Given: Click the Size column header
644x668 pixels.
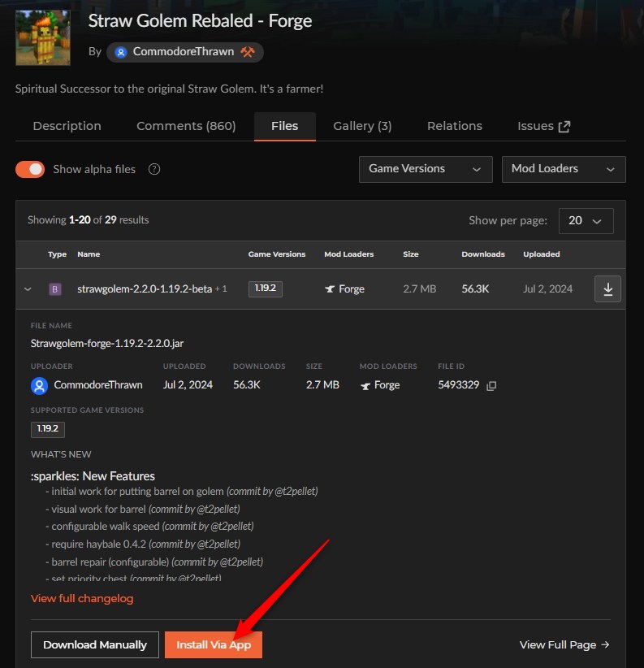Looking at the screenshot, I should (x=411, y=254).
